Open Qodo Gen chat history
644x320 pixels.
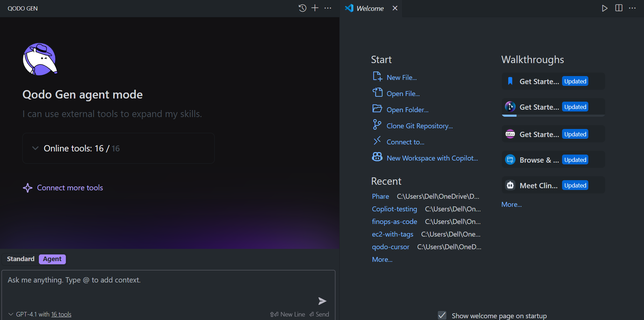(303, 8)
